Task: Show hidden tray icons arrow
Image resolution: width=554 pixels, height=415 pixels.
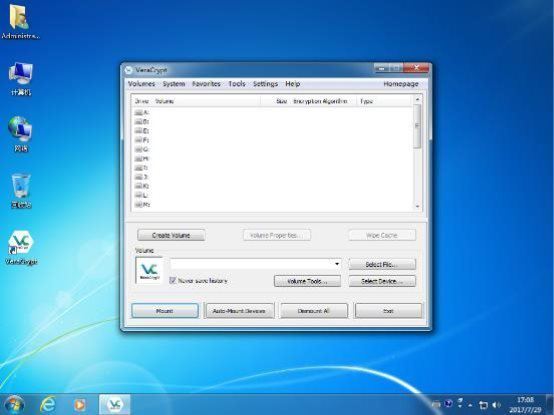Action: point(470,405)
